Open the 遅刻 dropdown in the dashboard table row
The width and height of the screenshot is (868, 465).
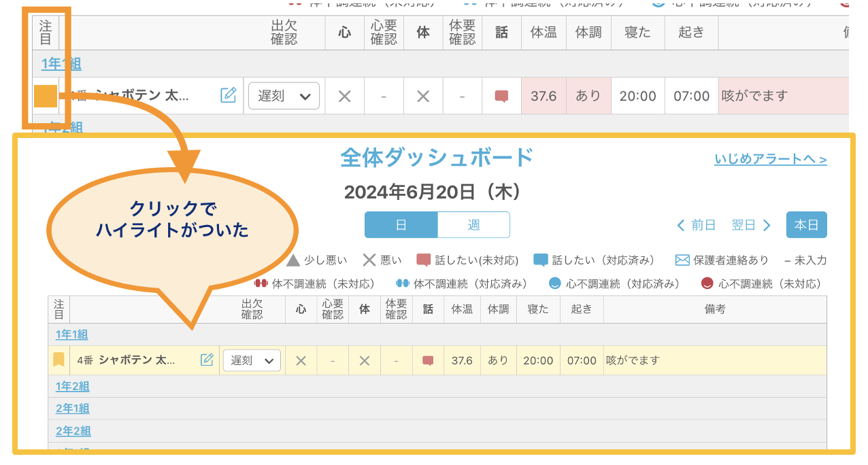252,360
